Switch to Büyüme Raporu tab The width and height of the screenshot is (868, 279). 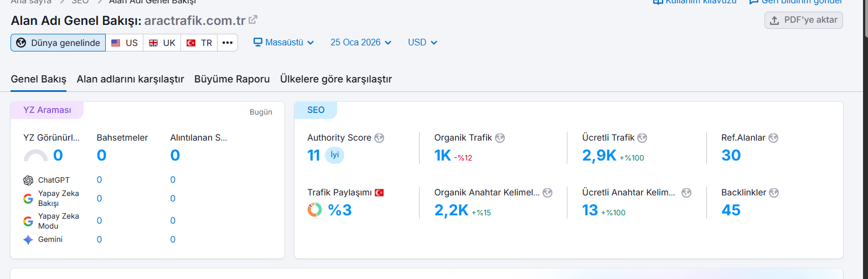click(232, 79)
